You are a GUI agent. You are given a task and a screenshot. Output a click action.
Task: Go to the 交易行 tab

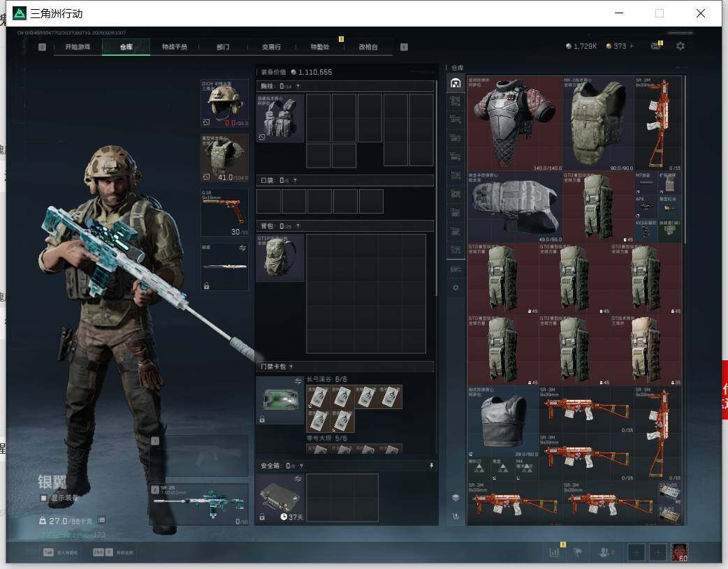271,47
